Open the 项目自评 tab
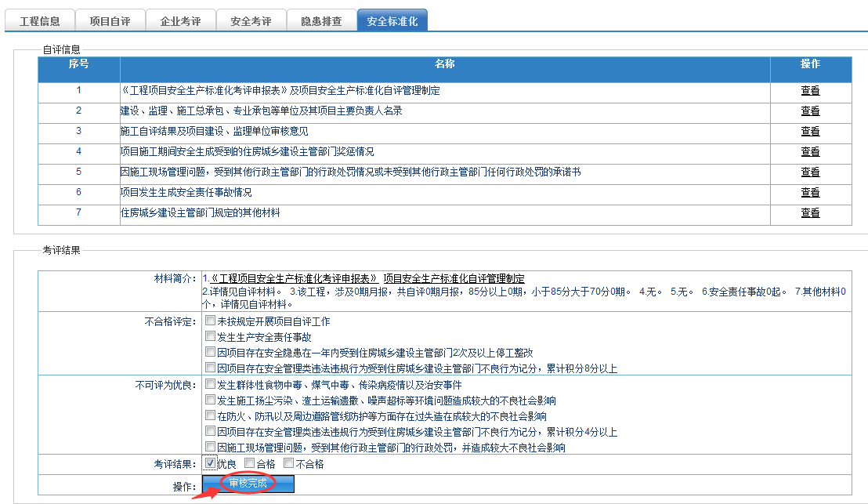The height and width of the screenshot is (504, 868). pos(110,21)
